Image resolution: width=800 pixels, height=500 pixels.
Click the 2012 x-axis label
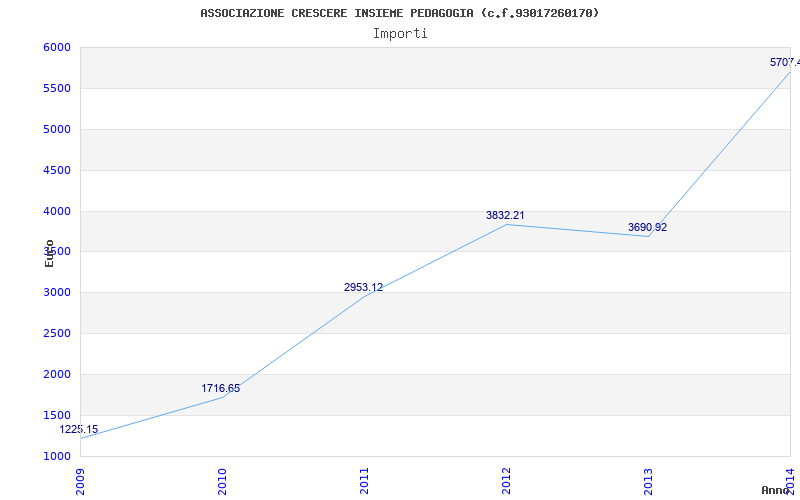[506, 481]
